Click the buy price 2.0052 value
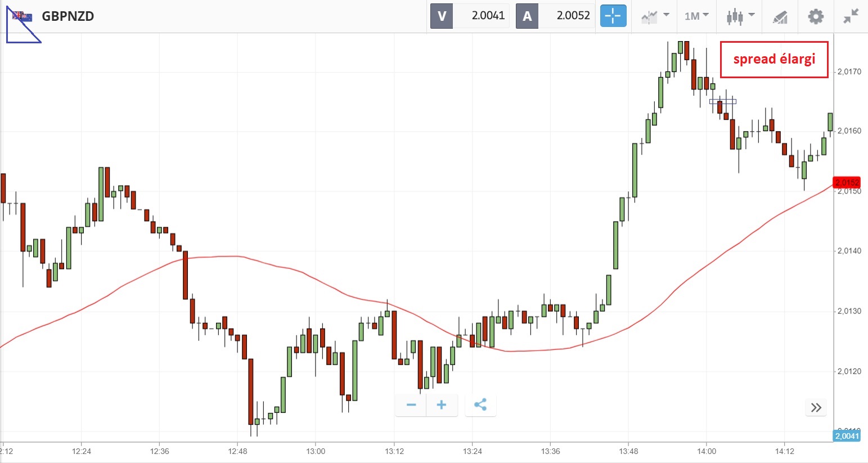This screenshot has width=868, height=463. point(573,16)
